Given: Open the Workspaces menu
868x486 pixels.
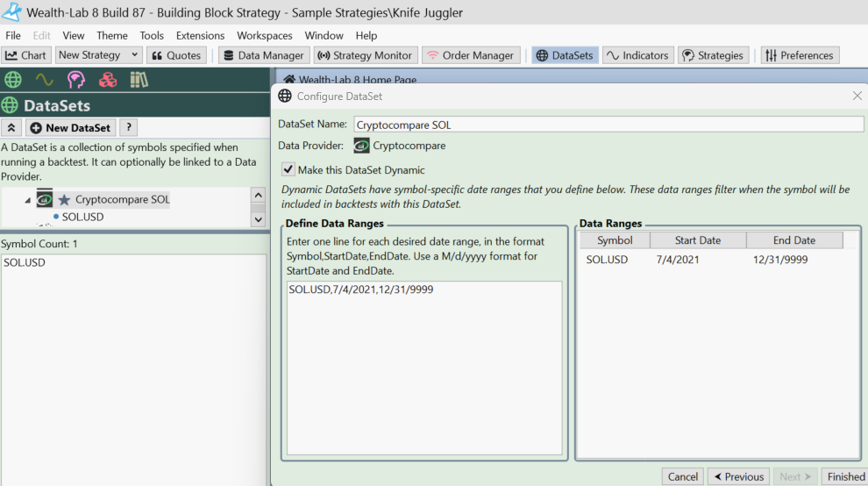Looking at the screenshot, I should (x=265, y=36).
